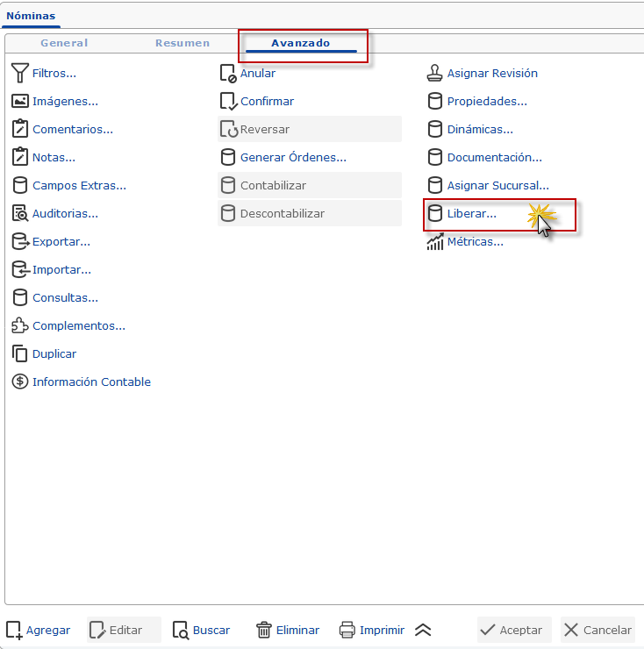Click the Dinámicas database icon

tap(434, 129)
